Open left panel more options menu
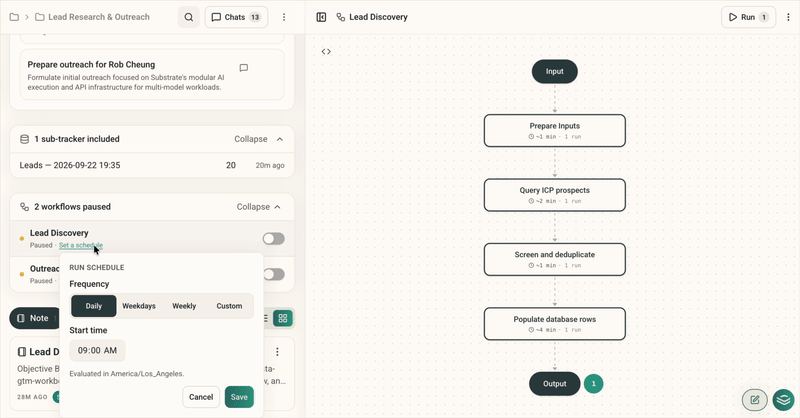 click(x=284, y=17)
